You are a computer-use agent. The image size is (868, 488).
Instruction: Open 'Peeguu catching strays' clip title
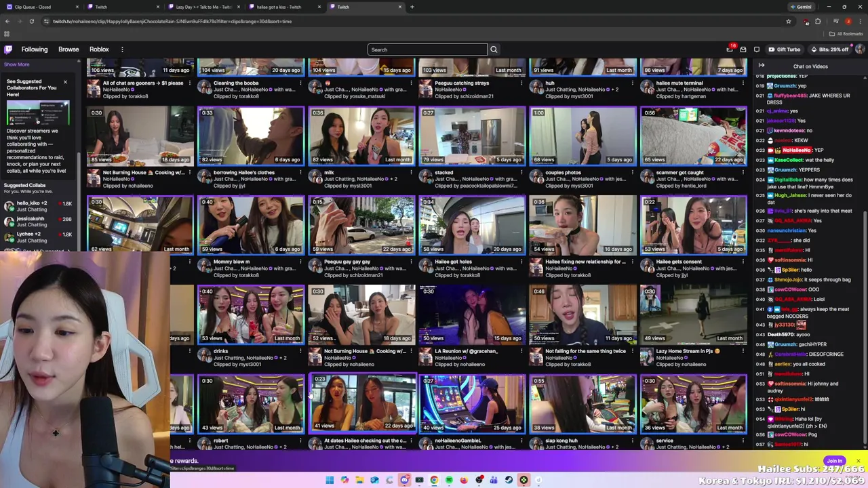pyautogui.click(x=462, y=83)
